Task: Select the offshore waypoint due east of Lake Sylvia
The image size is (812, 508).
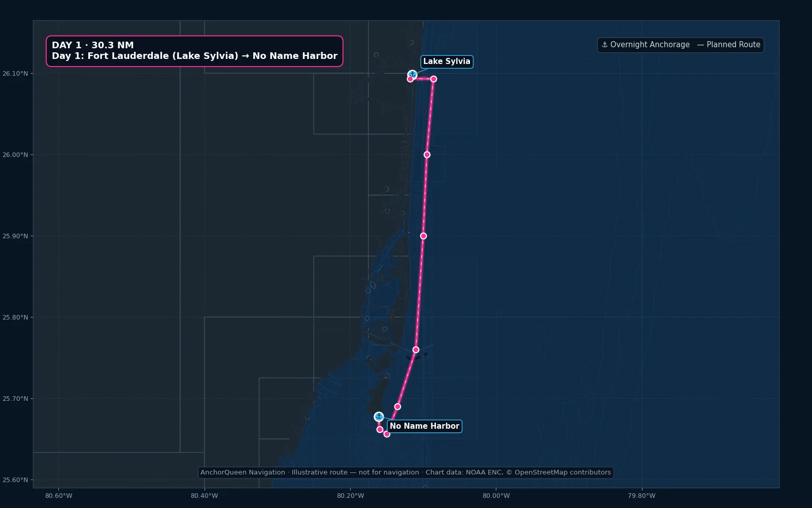Action: click(433, 79)
